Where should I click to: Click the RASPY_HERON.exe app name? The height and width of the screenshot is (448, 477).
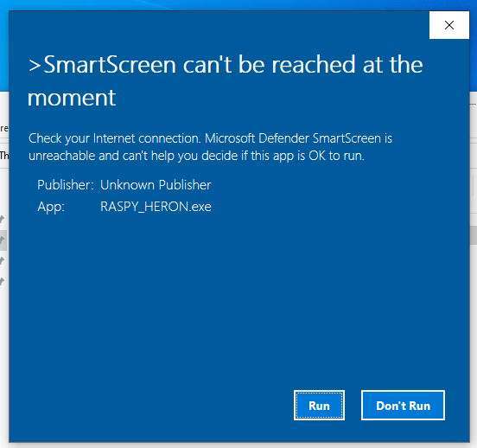click(x=156, y=207)
